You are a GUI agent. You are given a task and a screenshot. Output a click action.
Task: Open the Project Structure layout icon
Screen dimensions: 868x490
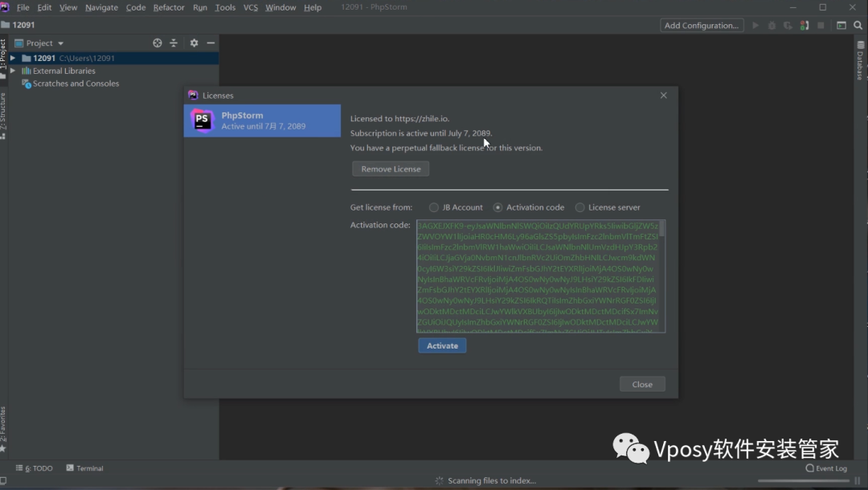click(841, 26)
